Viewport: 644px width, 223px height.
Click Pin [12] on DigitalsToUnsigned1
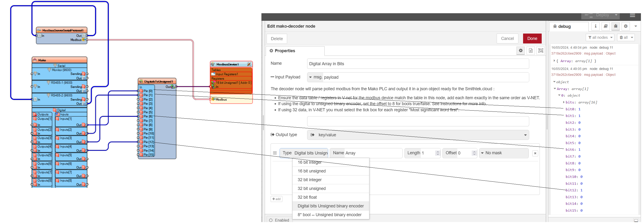coord(147,142)
